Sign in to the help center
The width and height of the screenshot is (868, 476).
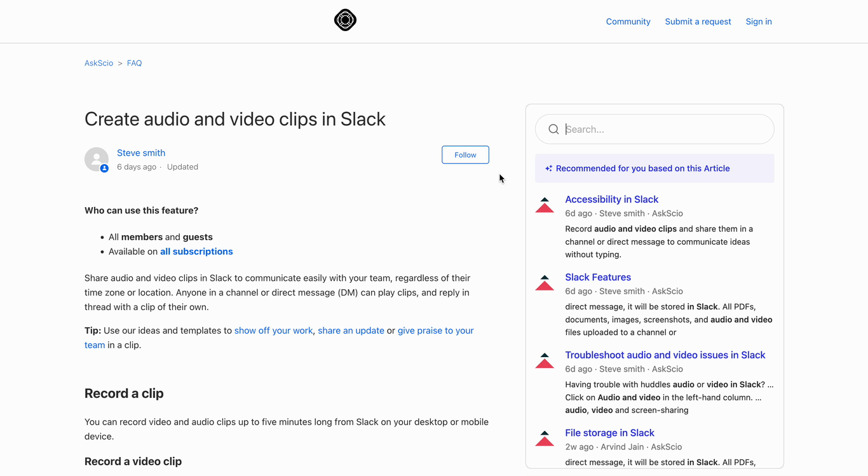tap(758, 21)
